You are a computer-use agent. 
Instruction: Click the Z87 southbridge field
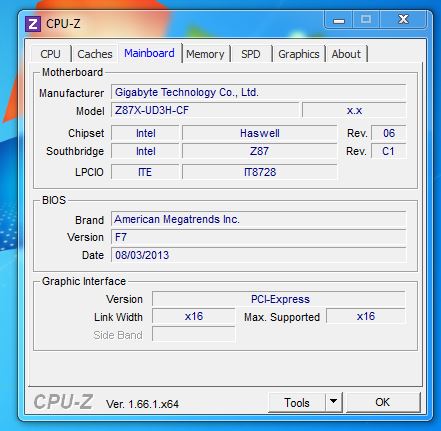[260, 151]
